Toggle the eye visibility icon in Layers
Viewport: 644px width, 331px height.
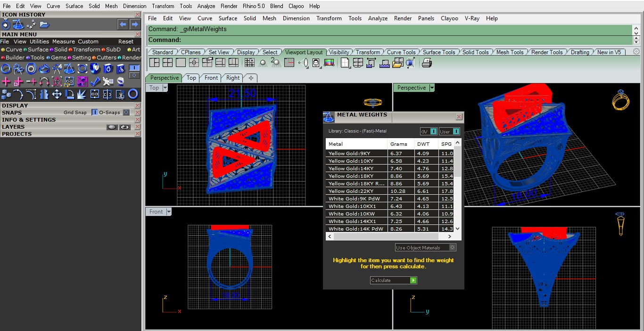(x=125, y=127)
